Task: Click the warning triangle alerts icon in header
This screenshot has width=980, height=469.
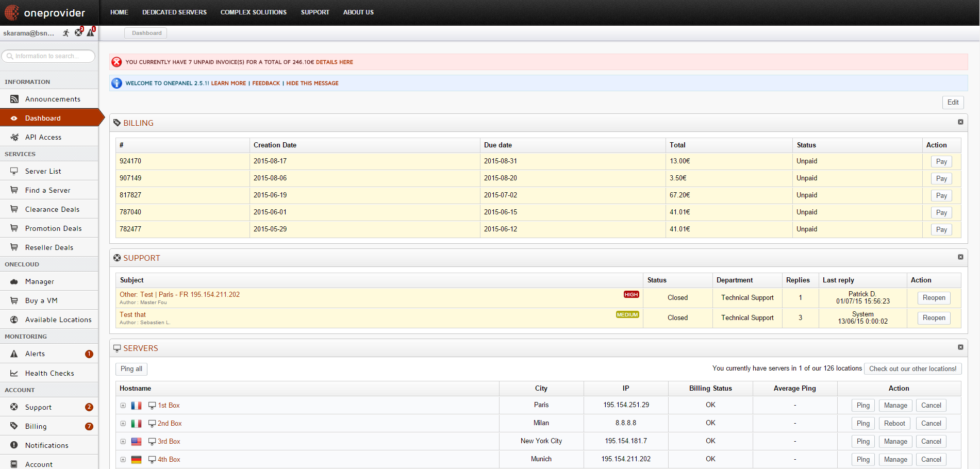Action: [x=91, y=33]
